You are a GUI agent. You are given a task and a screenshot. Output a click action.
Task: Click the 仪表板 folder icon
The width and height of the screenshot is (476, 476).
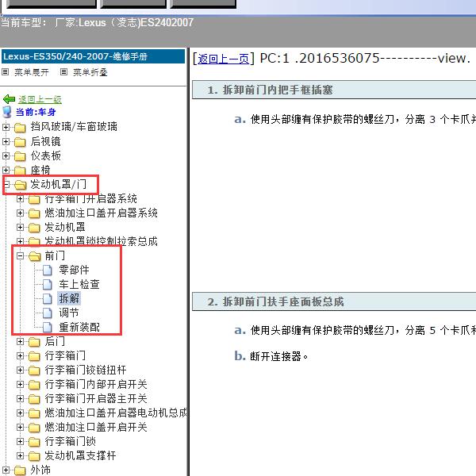tap(20, 156)
